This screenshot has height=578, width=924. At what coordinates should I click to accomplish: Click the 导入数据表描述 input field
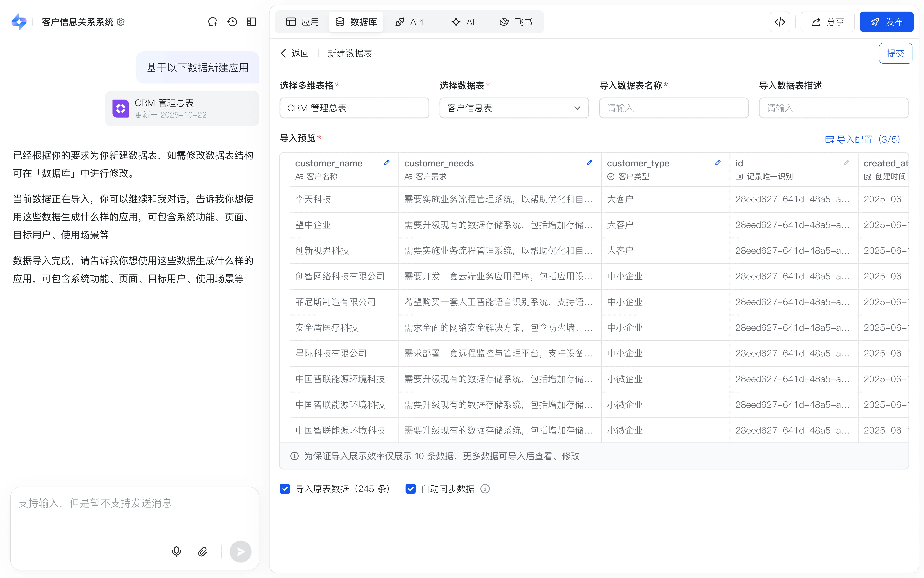point(834,108)
